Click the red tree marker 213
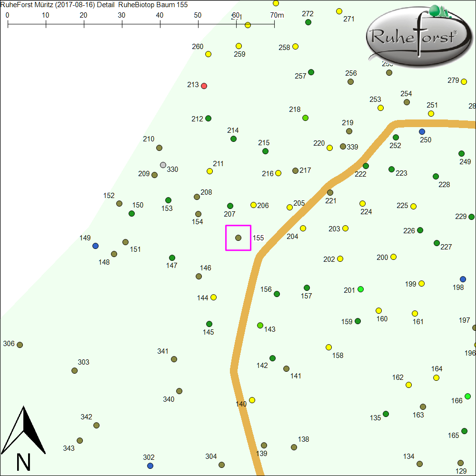The image size is (476, 476). 204,86
